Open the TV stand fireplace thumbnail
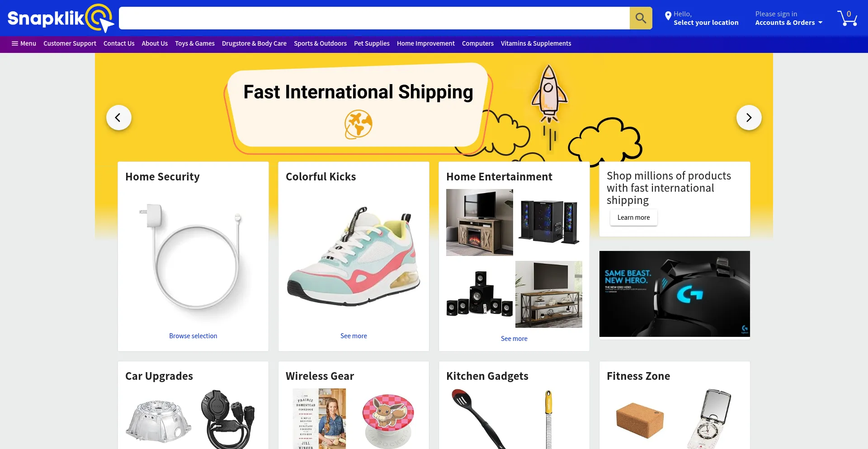 click(480, 222)
